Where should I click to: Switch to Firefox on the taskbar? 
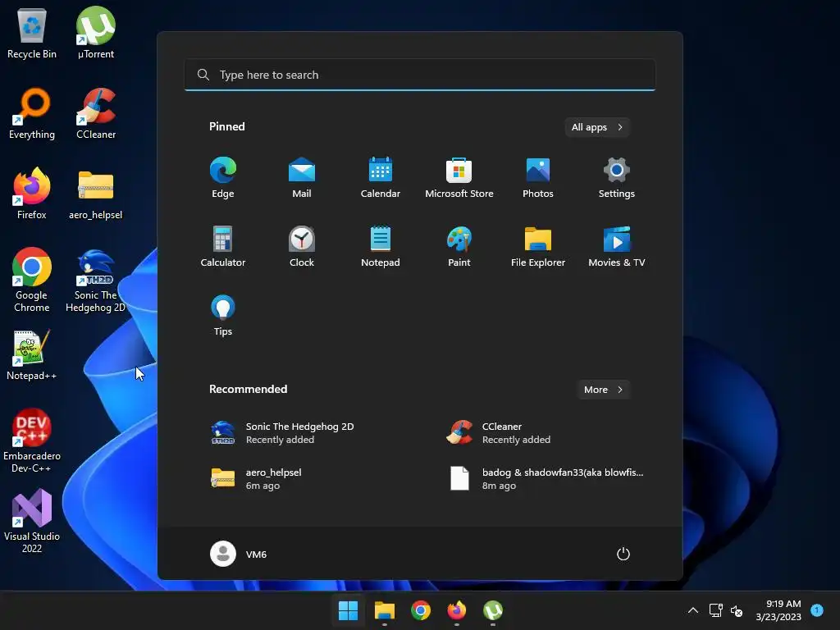456,610
